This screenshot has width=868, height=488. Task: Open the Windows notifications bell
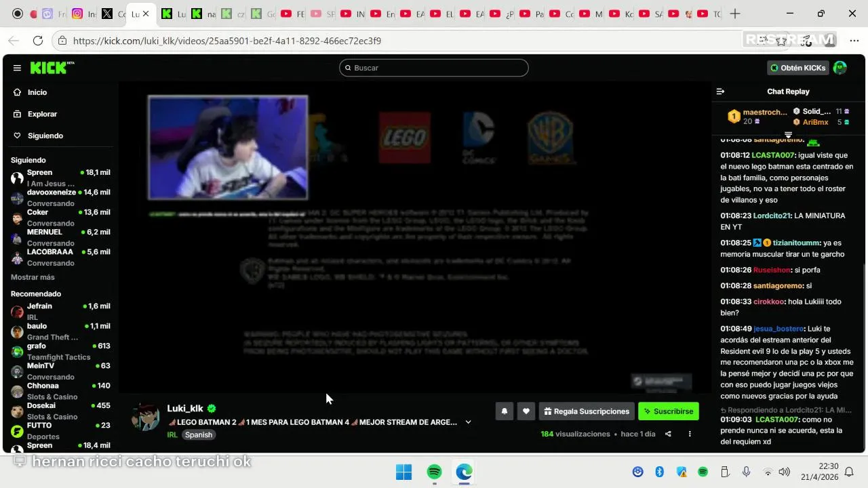point(849,472)
